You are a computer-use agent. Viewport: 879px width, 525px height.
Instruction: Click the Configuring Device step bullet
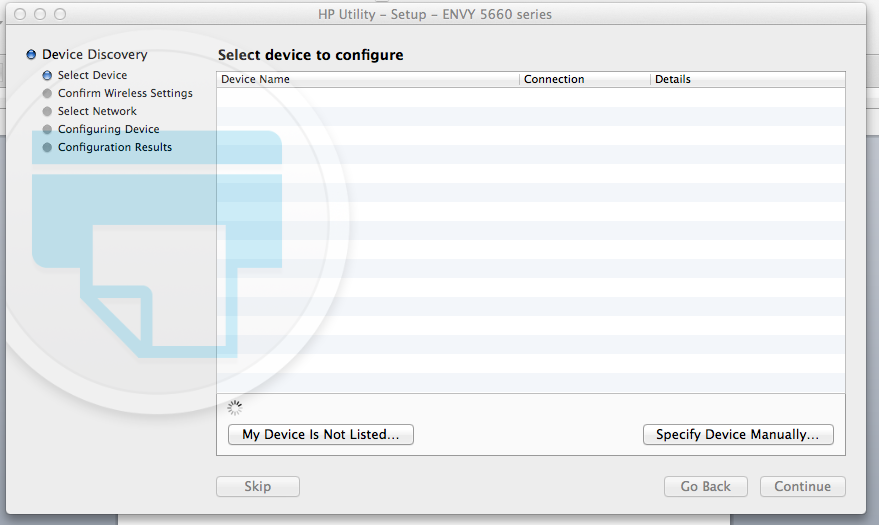coord(47,129)
